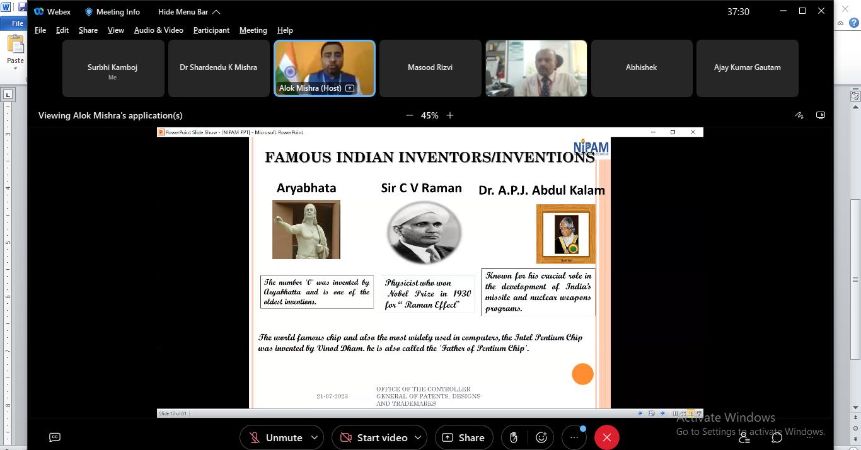The image size is (861, 450).
Task: Open the more options ellipsis button
Action: [574, 437]
